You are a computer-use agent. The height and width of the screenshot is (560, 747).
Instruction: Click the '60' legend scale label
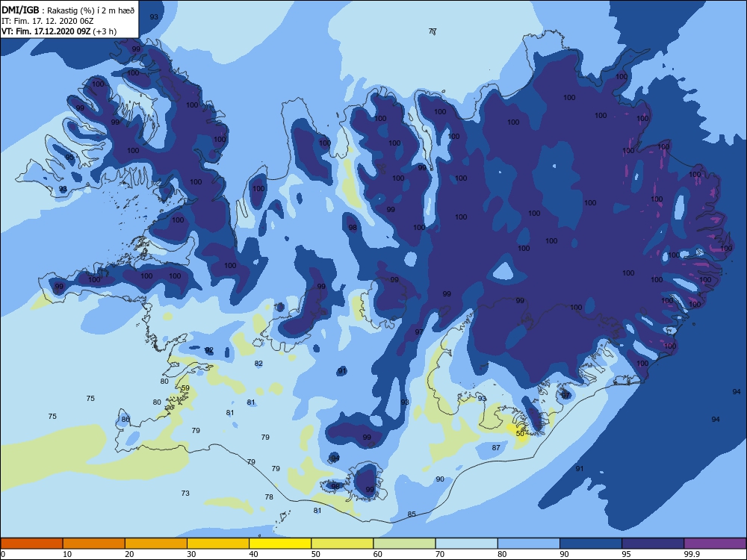378,554
